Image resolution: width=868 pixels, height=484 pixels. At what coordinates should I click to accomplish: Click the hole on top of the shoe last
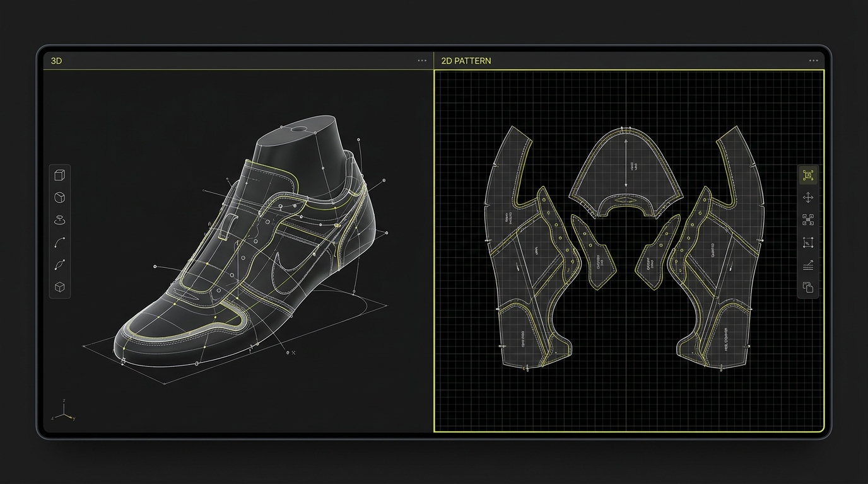pos(298,129)
